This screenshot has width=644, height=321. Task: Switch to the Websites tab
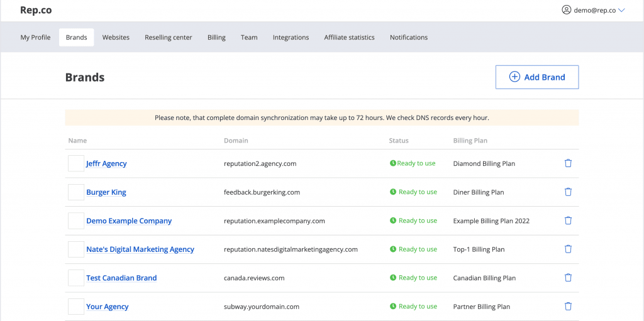[116, 37]
